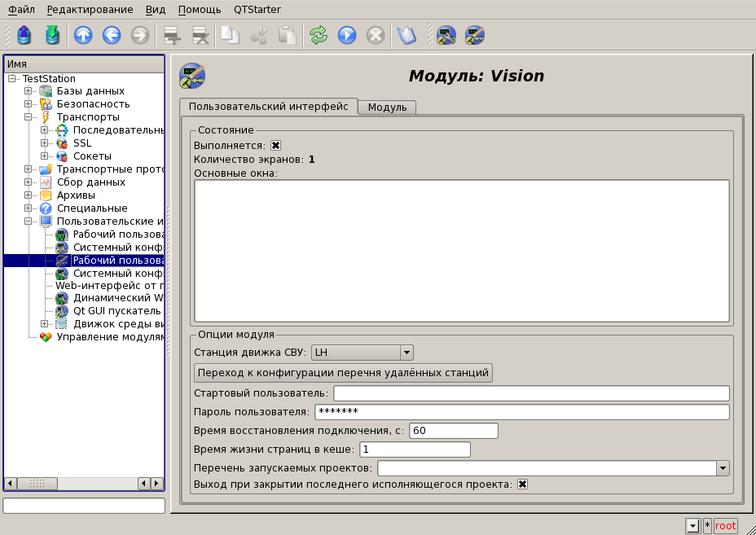Open the Станция движка СВУ dropdown
This screenshot has height=535, width=756.
click(x=407, y=353)
